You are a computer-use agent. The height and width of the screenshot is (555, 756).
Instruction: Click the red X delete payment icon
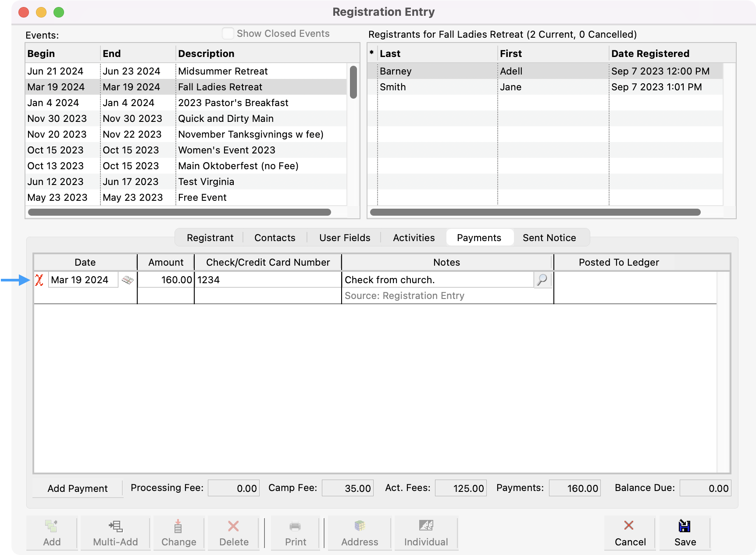coord(39,280)
